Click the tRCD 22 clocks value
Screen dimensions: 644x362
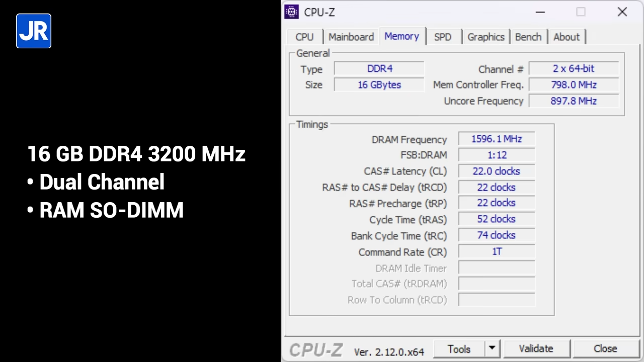tap(497, 188)
